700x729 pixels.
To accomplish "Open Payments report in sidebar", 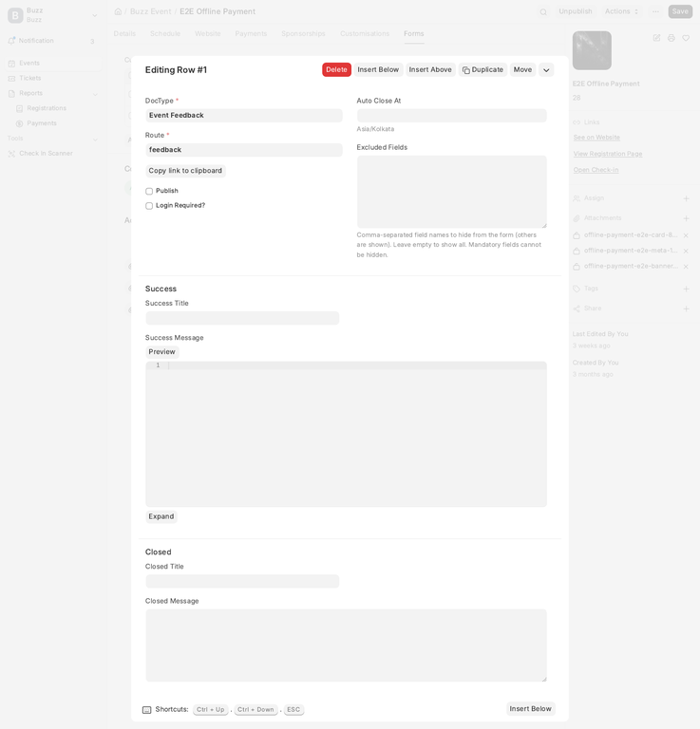I will (x=42, y=123).
